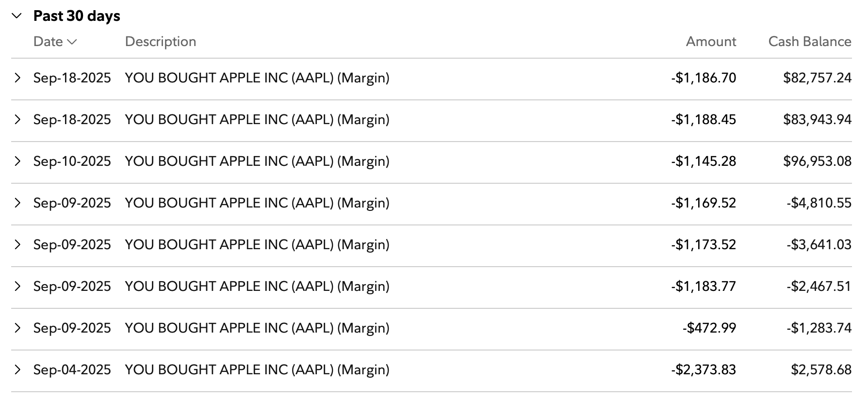Screen dimensions: 868x399
Task: Sort transactions by the Date column
Action: 55,42
